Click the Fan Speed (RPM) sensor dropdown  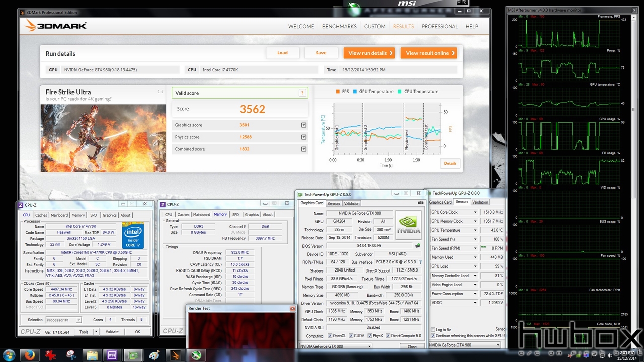(x=475, y=248)
